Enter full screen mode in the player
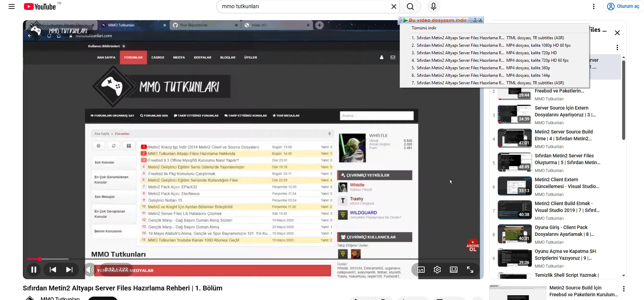644x300 pixels. pyautogui.click(x=470, y=270)
